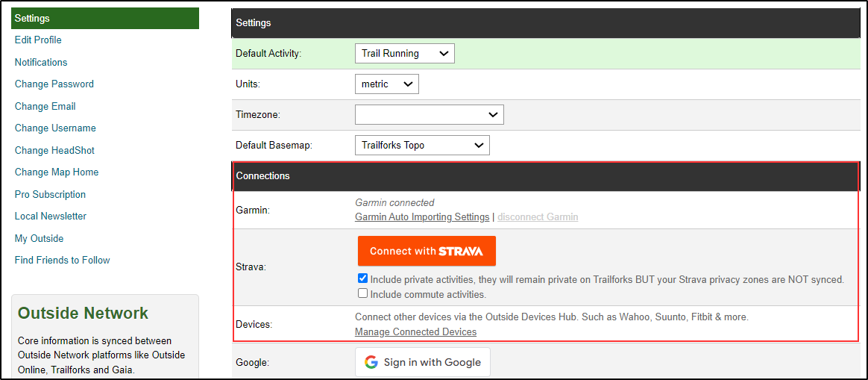Open Garmin Auto Importing Settings link
This screenshot has width=868, height=380.
coord(422,217)
